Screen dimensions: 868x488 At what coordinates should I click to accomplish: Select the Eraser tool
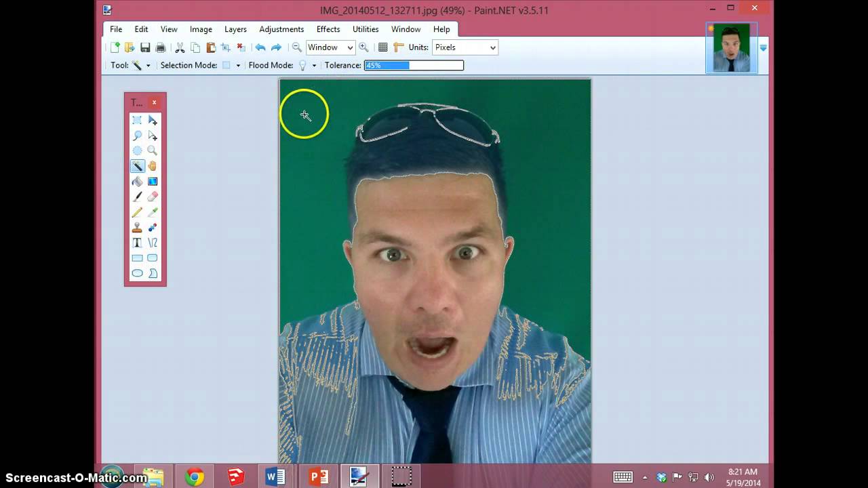tap(153, 197)
